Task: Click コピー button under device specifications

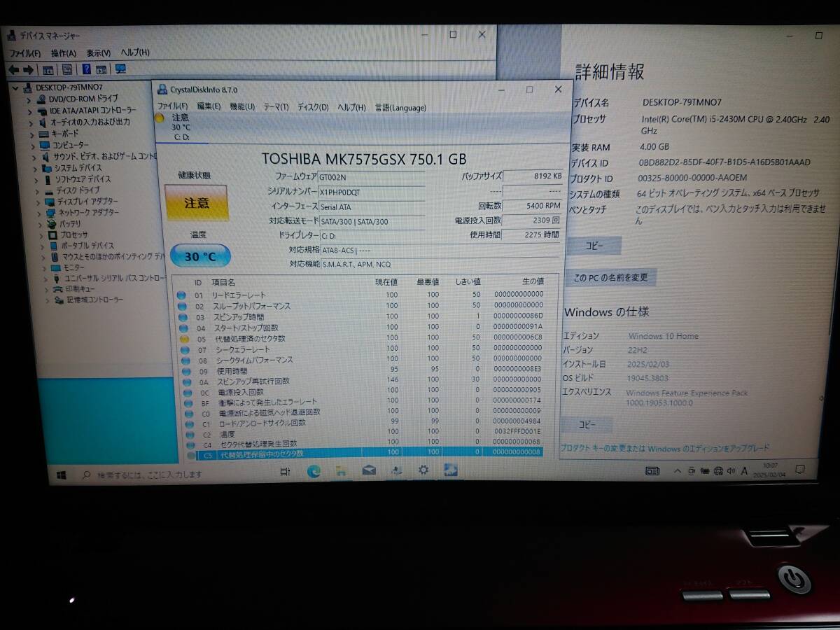Action: click(594, 246)
